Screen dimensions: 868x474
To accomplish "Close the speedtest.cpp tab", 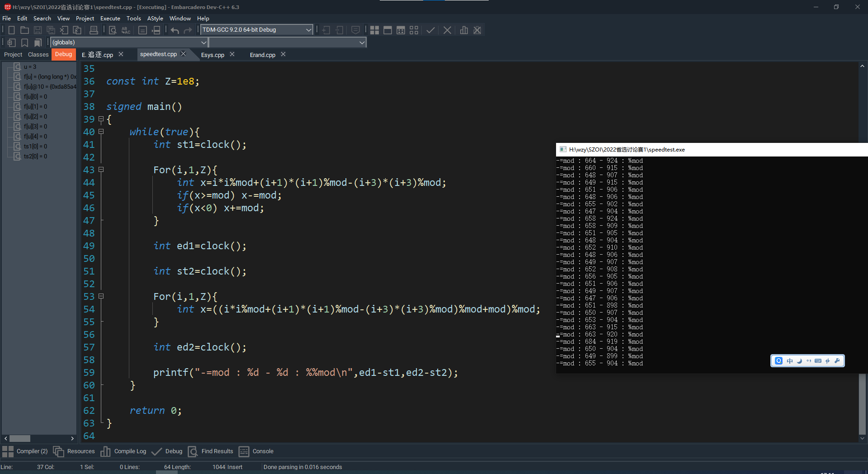I will click(x=183, y=54).
